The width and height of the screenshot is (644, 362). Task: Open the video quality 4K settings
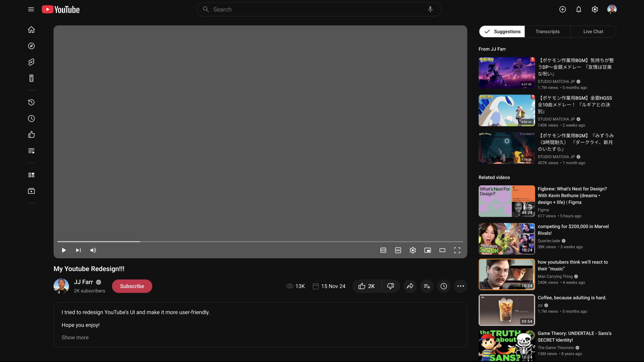(x=398, y=250)
